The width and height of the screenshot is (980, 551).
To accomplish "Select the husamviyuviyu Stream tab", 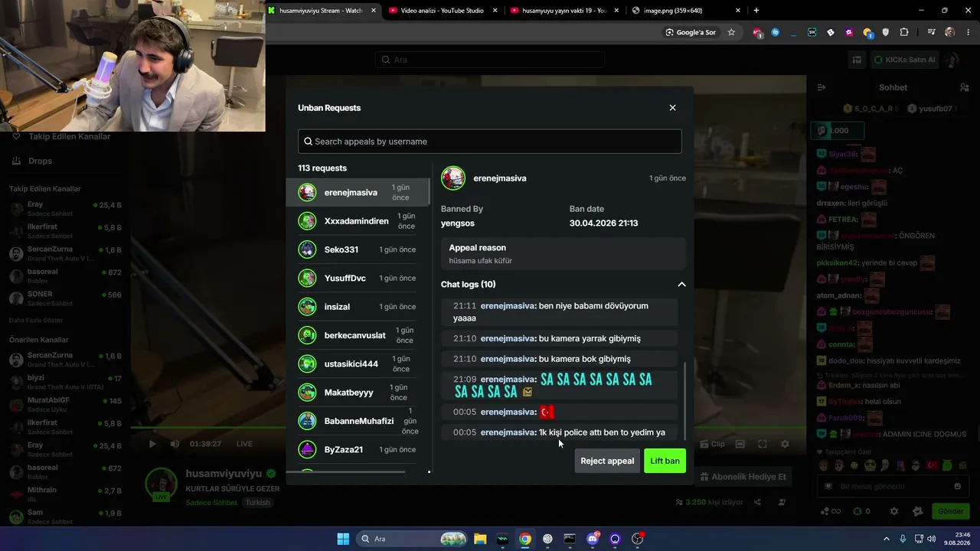I will [322, 11].
